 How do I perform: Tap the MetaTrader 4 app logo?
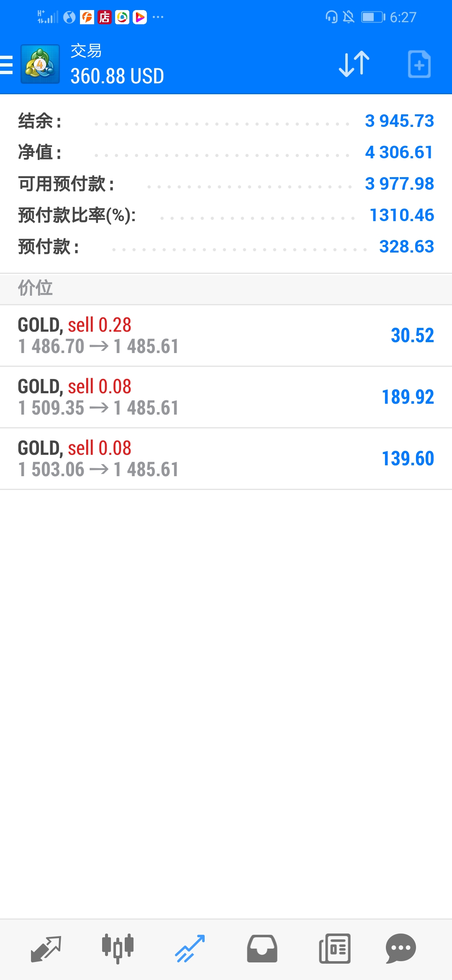click(40, 64)
